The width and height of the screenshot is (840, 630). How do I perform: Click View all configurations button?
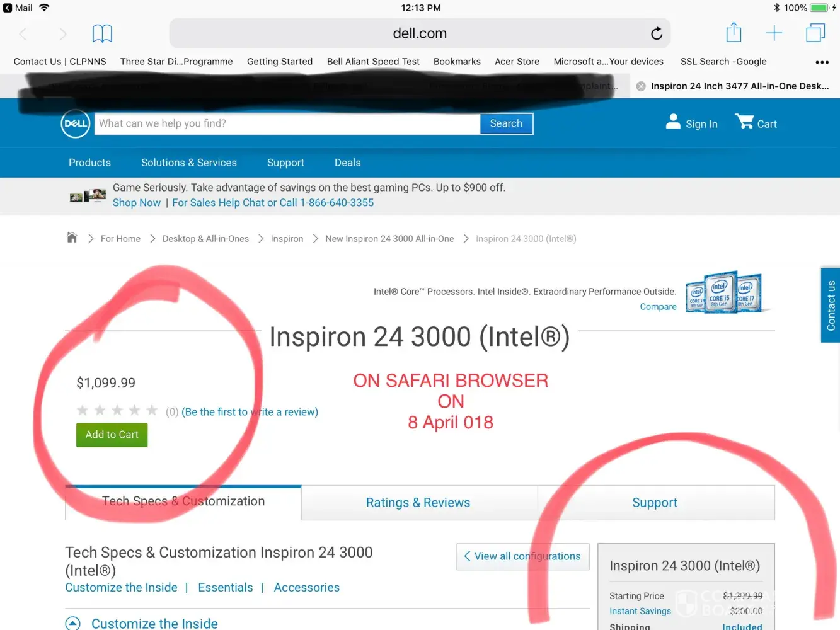pyautogui.click(x=522, y=556)
